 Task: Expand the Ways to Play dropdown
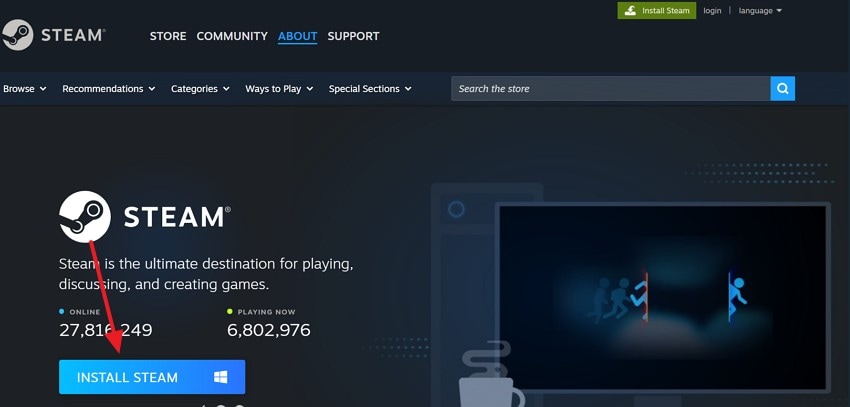pyautogui.click(x=279, y=89)
